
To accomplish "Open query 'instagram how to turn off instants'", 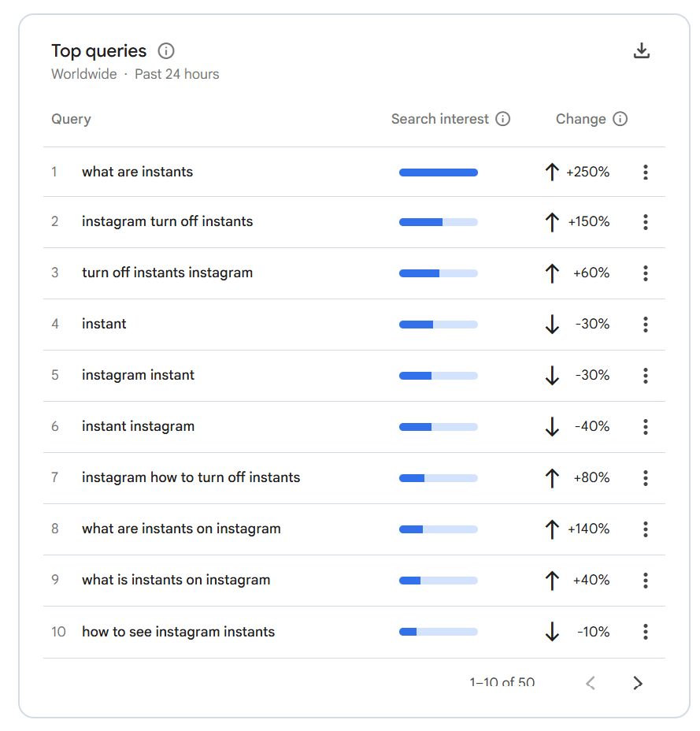I will [x=191, y=477].
